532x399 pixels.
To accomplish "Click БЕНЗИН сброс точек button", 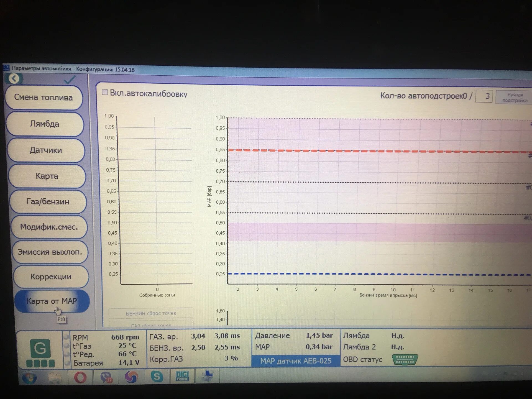I will coord(151,313).
